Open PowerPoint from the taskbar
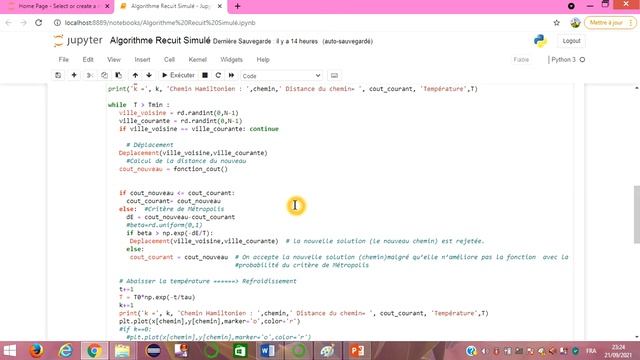The height and width of the screenshot is (360, 640). click(357, 351)
